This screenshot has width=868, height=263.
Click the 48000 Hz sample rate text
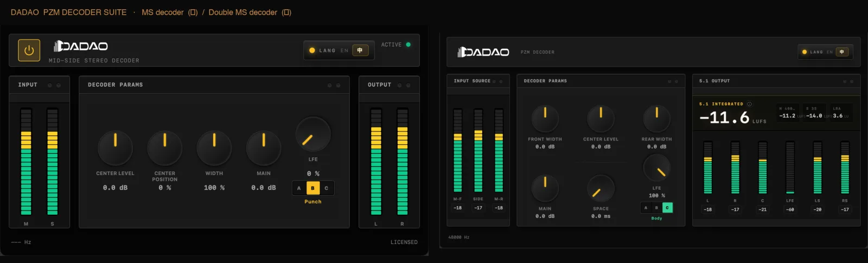point(459,238)
